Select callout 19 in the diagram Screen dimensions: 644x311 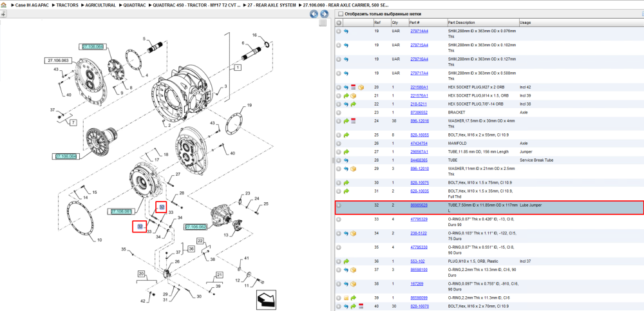[249, 106]
